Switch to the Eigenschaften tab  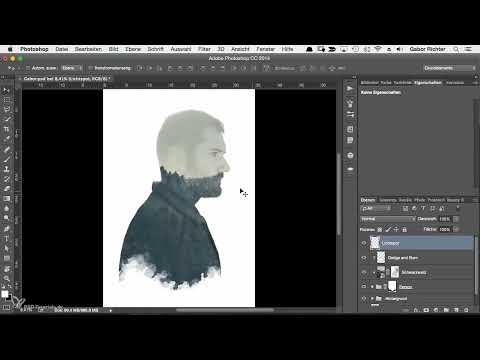click(428, 83)
